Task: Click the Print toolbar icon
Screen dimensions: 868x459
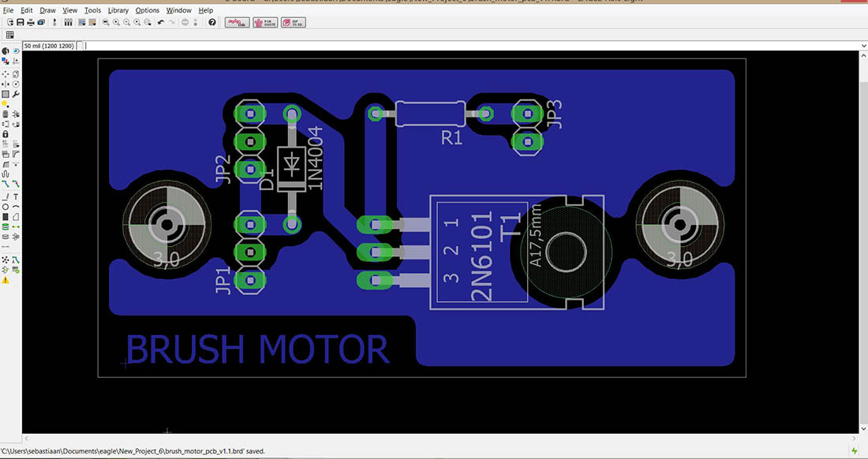Action: point(31,22)
